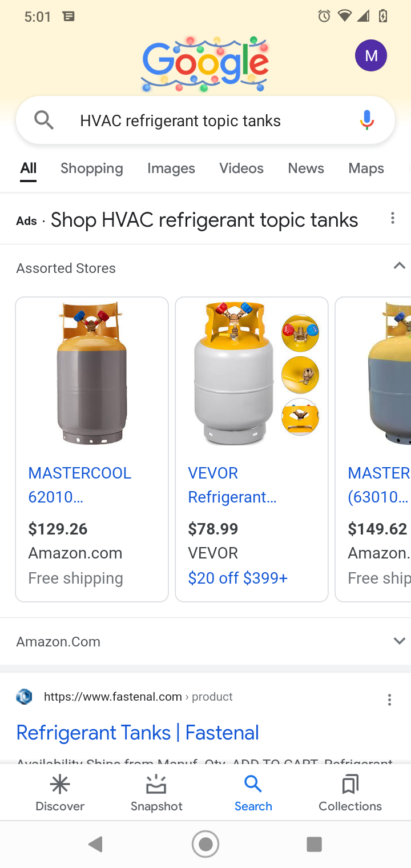Collapse the Assorted Stores section
Screen dimensions: 411x868
[x=399, y=266]
